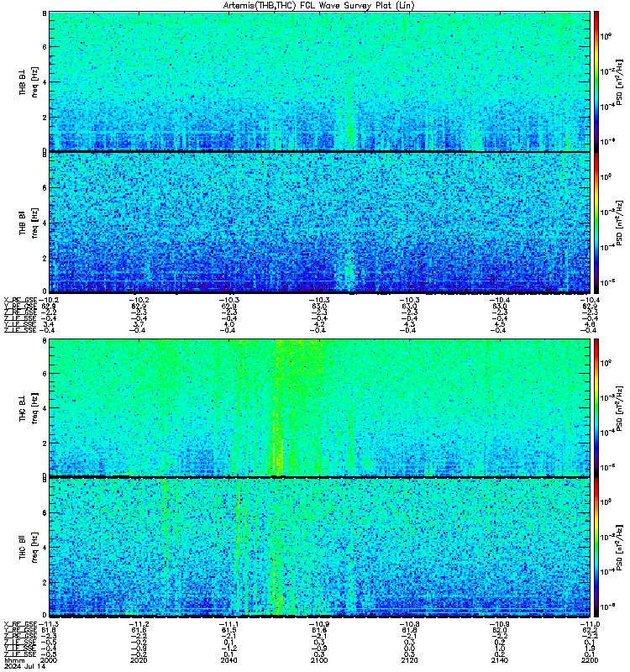Click the 2 Hz tick of THC B∥ axis
This screenshot has width=630, height=672.
coord(45,582)
